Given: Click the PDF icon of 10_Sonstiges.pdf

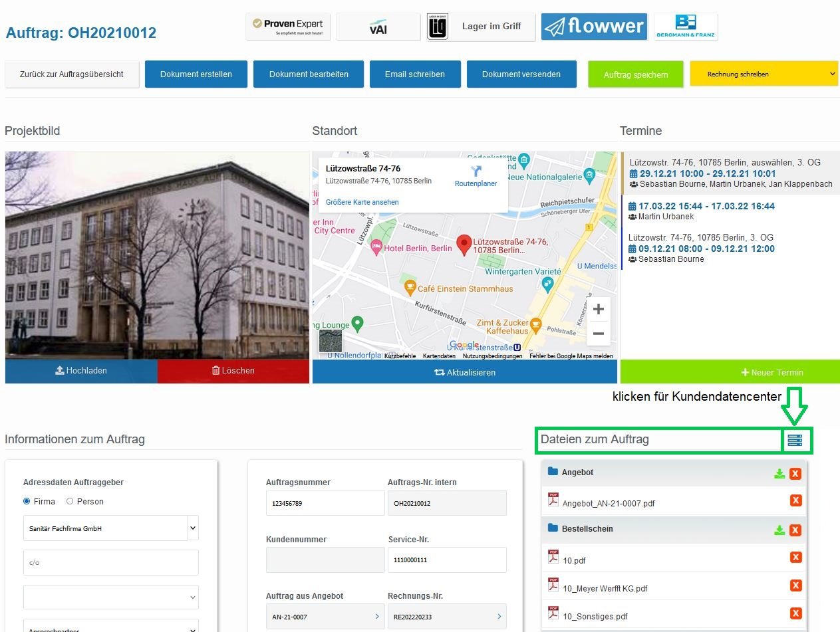Looking at the screenshot, I should click(553, 613).
